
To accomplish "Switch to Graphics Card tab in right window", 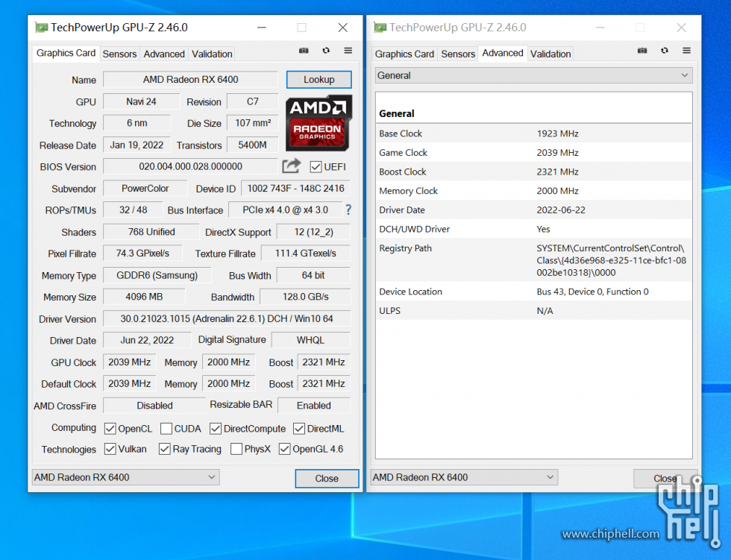I will click(x=404, y=54).
